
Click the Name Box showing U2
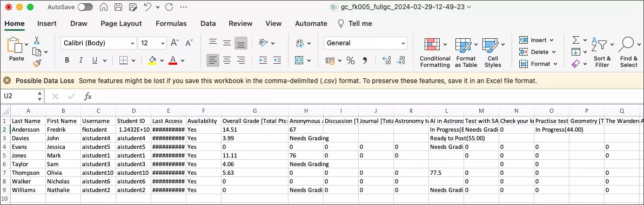click(x=19, y=96)
